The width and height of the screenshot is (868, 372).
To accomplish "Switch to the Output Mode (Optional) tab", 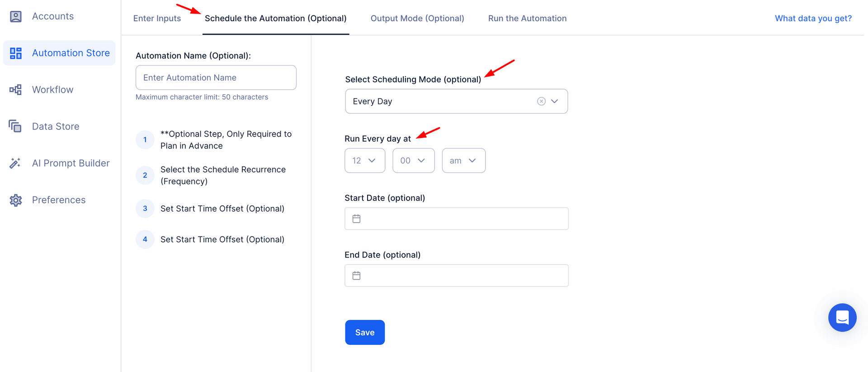I will tap(417, 19).
